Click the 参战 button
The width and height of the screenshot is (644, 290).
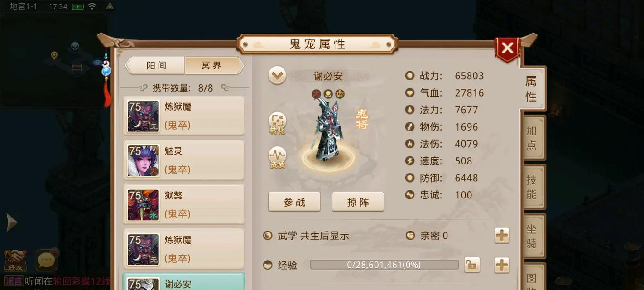(294, 202)
